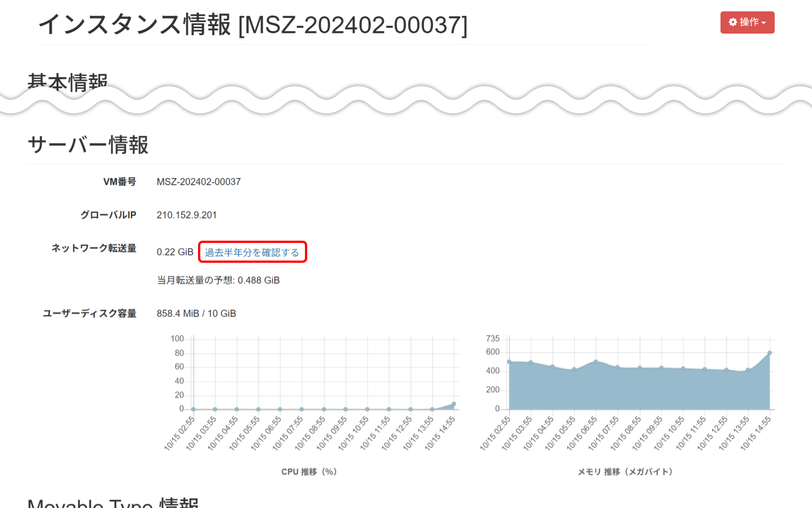Select the 当月転送量の予想: 0.488 GiB text
This screenshot has height=508, width=812.
click(218, 280)
